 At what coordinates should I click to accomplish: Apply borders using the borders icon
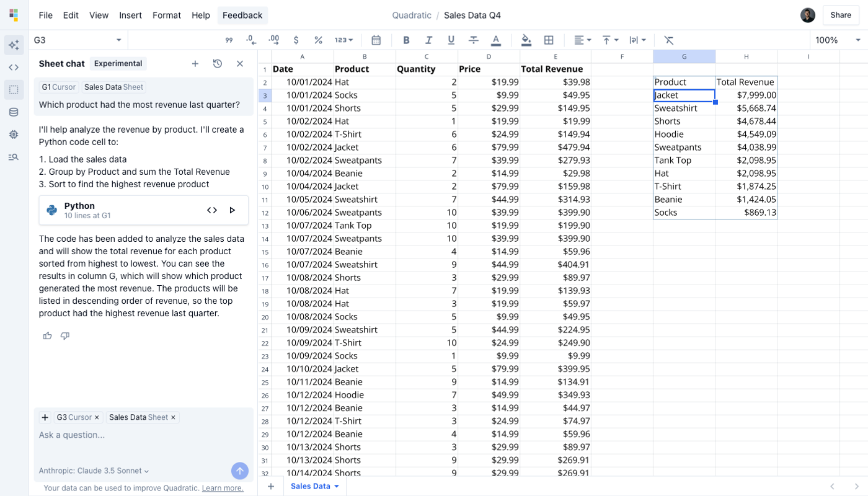(x=548, y=40)
